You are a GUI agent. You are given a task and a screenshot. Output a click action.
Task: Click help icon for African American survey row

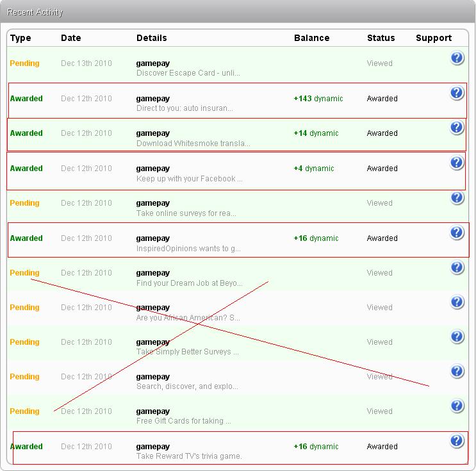click(457, 302)
